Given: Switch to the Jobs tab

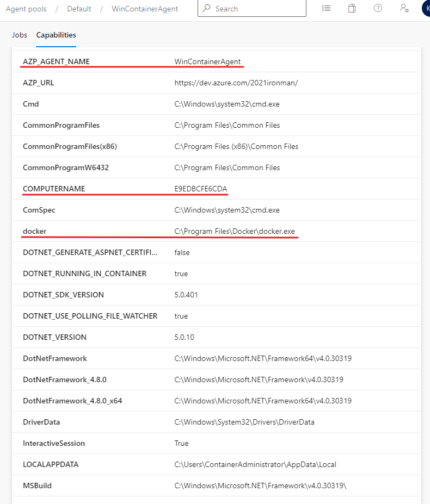Looking at the screenshot, I should pyautogui.click(x=20, y=35).
